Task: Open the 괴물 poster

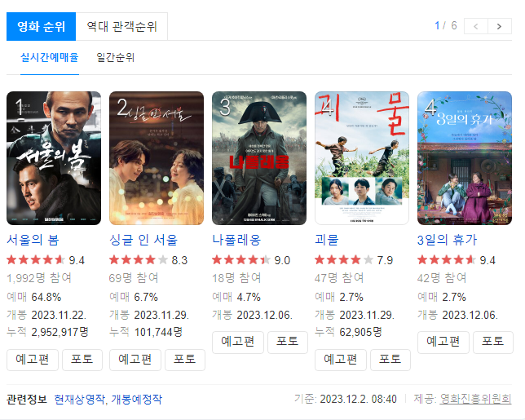Action: (362, 158)
